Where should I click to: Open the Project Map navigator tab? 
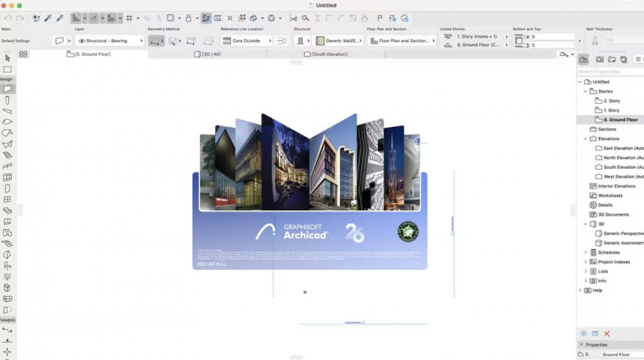pyautogui.click(x=583, y=59)
